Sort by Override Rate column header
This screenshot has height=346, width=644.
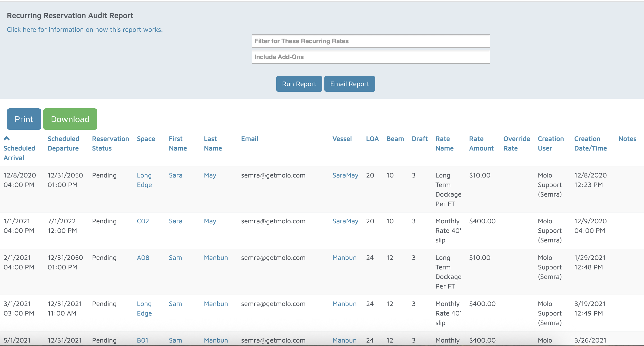(516, 143)
